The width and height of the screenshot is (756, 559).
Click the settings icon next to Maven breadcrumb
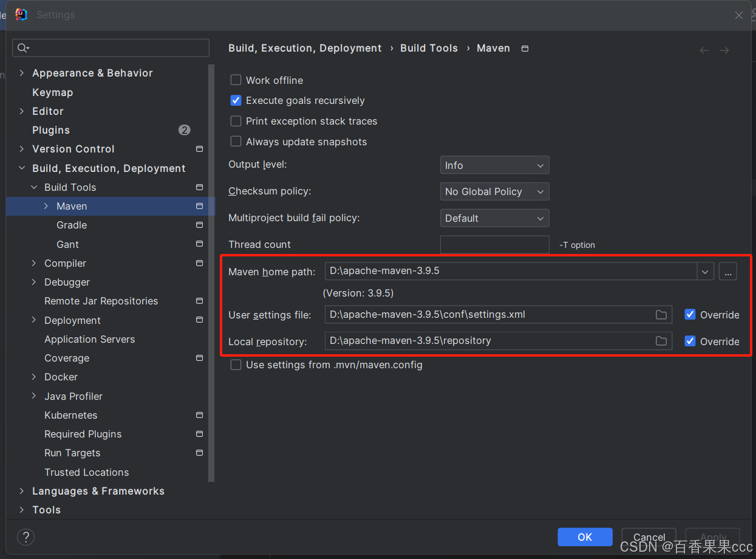point(525,48)
